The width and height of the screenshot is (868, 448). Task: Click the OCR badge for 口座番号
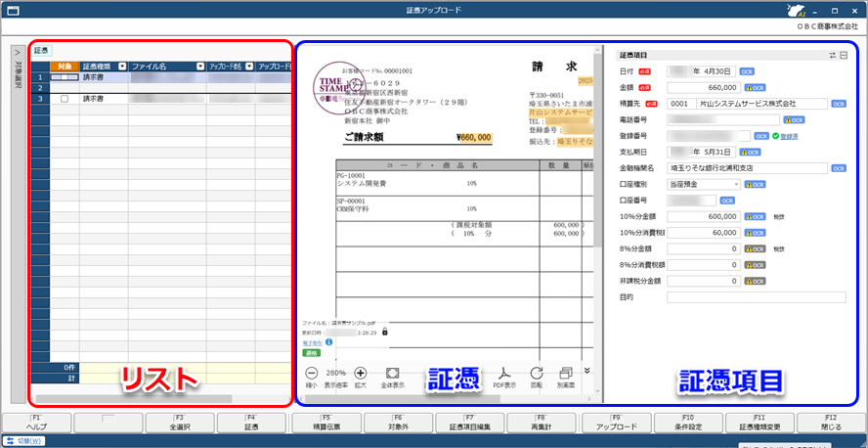point(727,201)
